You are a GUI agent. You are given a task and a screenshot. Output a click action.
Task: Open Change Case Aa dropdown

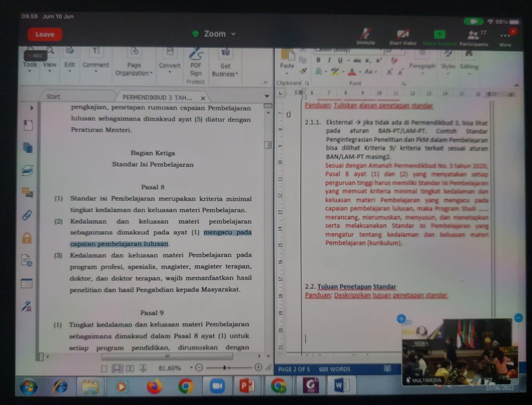point(370,72)
